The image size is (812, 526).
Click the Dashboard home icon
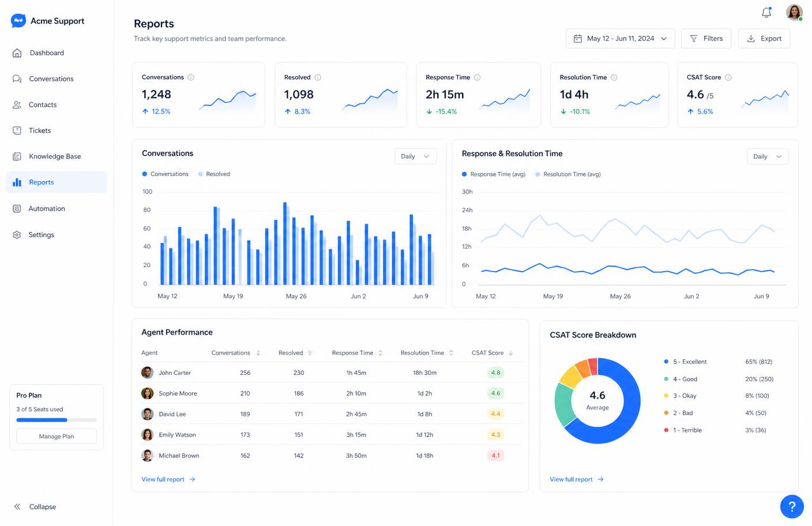click(x=17, y=53)
